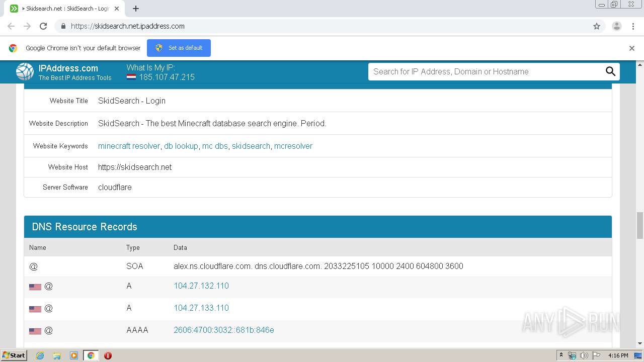Bookmark this page with star icon
This screenshot has width=644, height=362.
(597, 26)
